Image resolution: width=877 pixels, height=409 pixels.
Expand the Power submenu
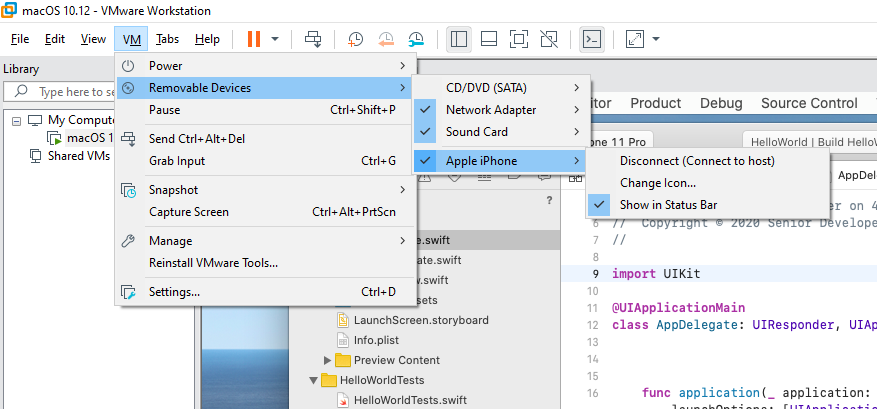266,65
